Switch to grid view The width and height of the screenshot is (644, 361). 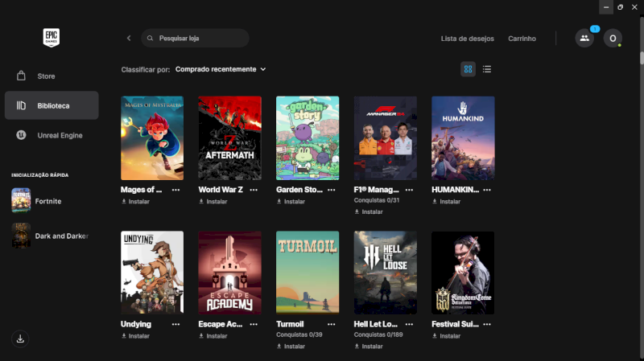[468, 69]
